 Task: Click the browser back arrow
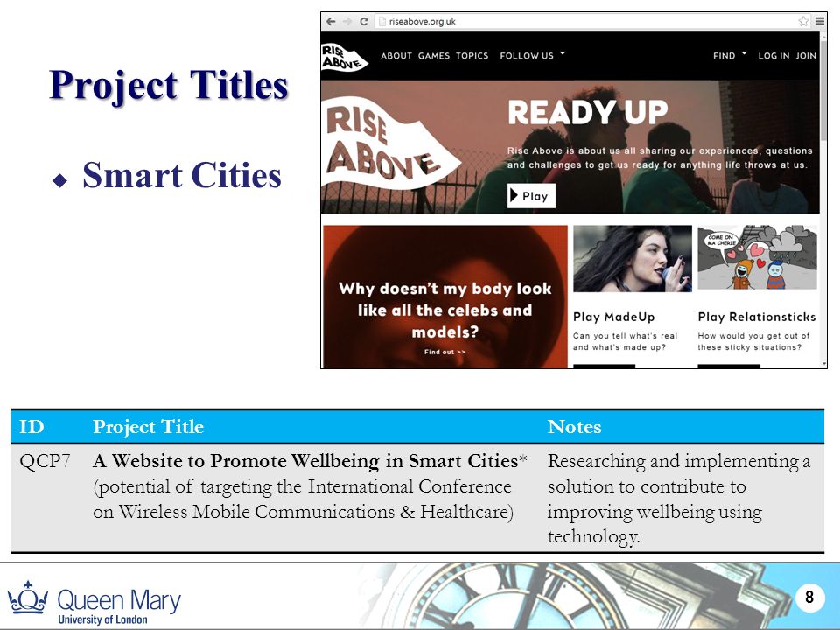click(x=331, y=21)
